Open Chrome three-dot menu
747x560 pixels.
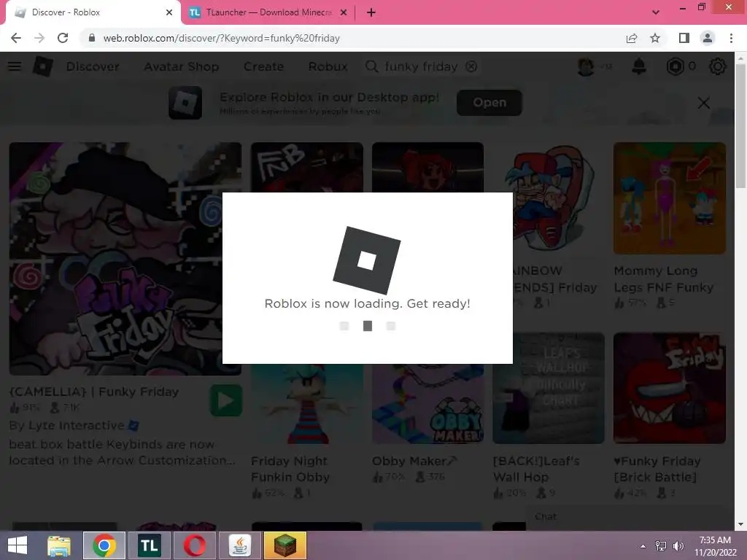click(731, 38)
